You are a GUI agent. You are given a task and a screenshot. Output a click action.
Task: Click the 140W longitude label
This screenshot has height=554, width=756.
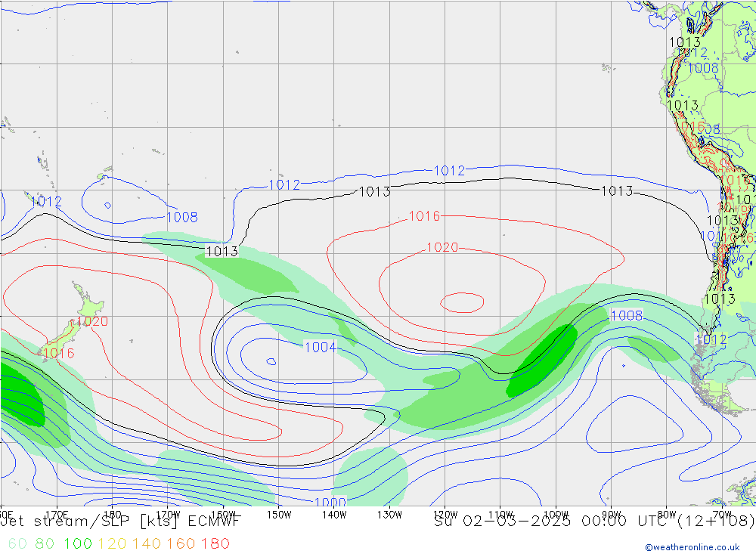tap(334, 515)
